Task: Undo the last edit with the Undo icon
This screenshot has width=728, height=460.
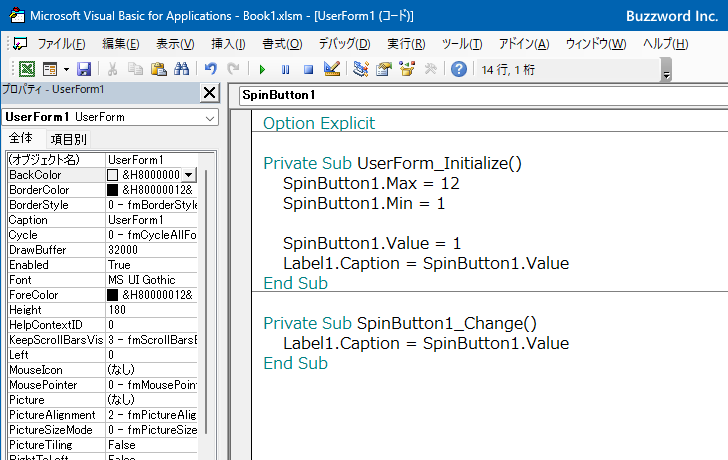Action: coord(210,69)
